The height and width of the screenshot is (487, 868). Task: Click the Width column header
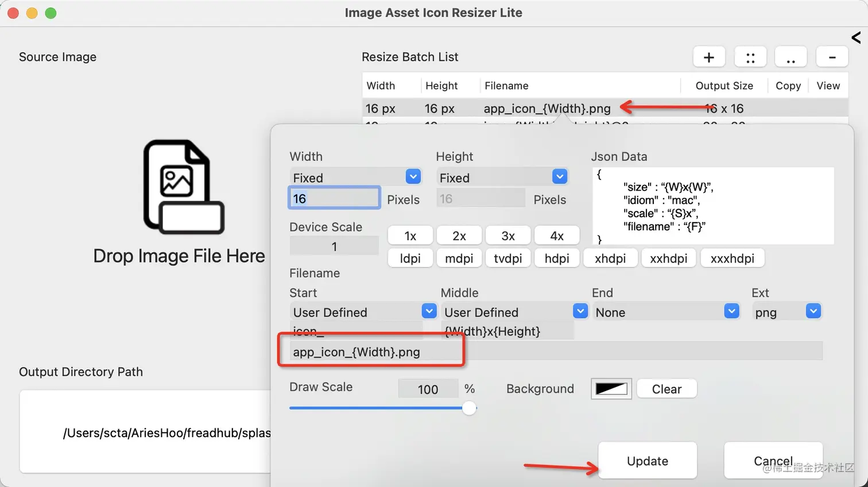coord(381,86)
